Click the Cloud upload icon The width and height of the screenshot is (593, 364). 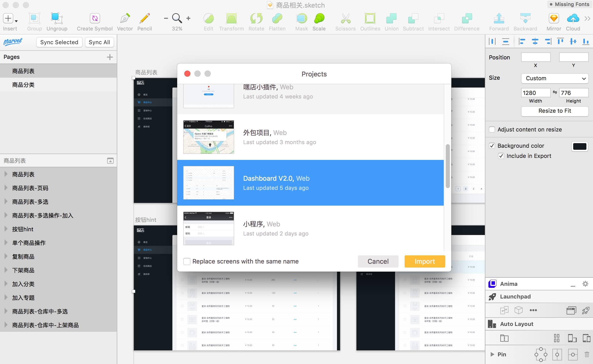(573, 19)
